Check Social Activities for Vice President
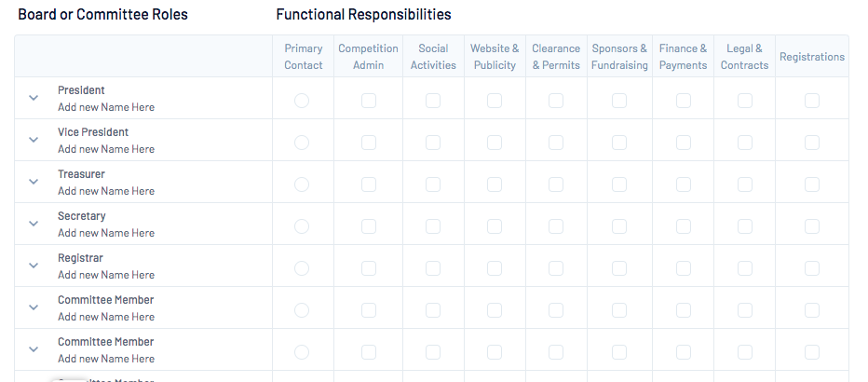Image resolution: width=868 pixels, height=382 pixels. coord(433,143)
